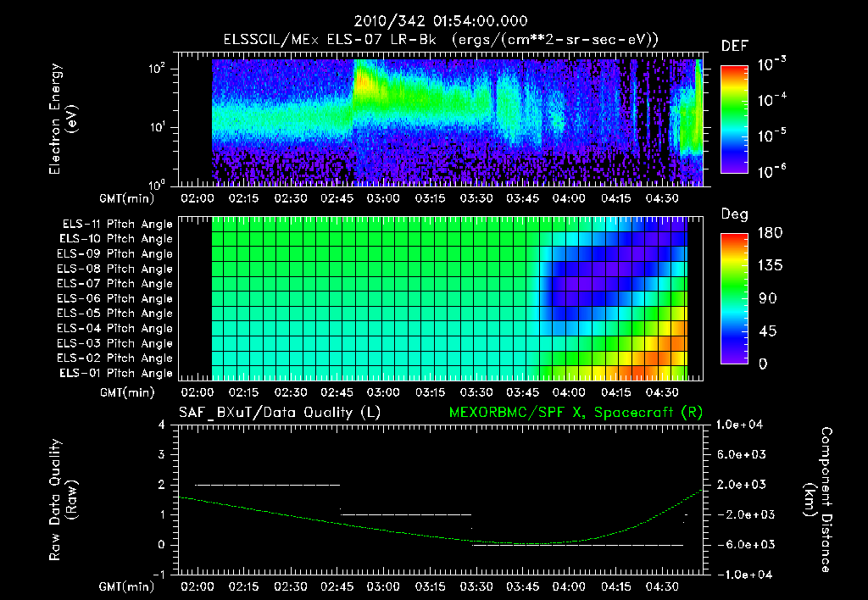Click the Electron Energy (eV) axis label
Viewport: 868px width, 600px height.
[63, 119]
